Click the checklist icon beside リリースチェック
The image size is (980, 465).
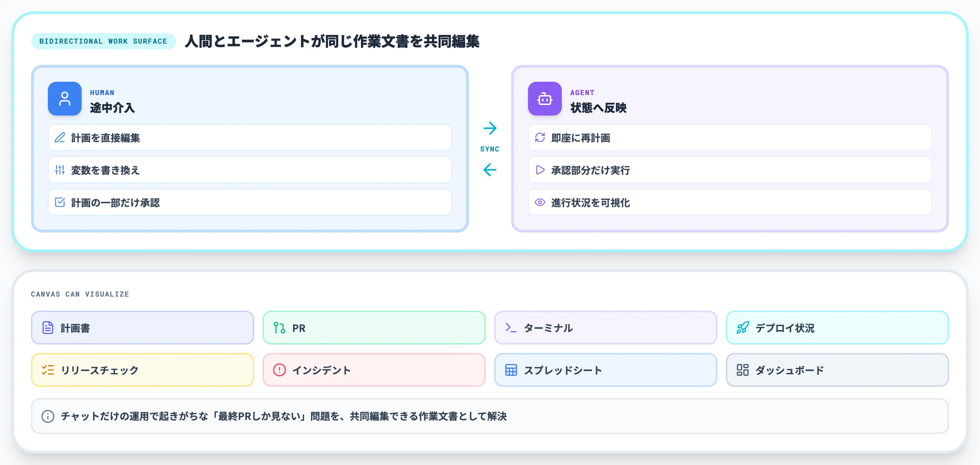point(48,370)
